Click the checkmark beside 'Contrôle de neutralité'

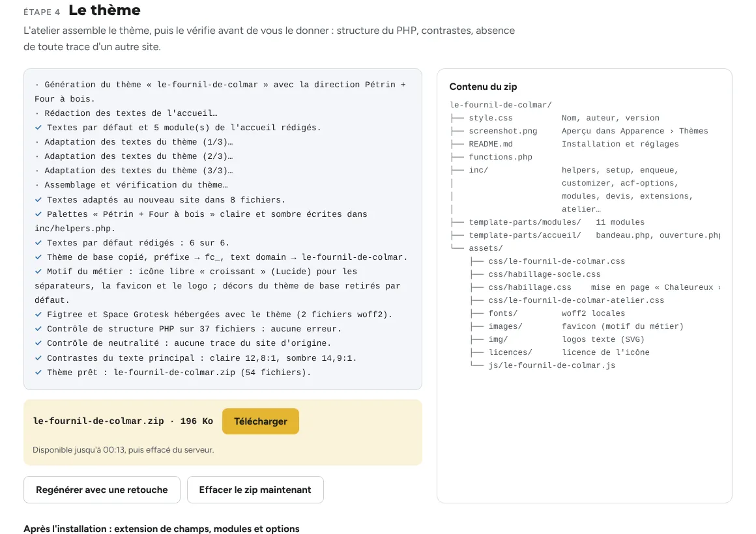click(38, 343)
